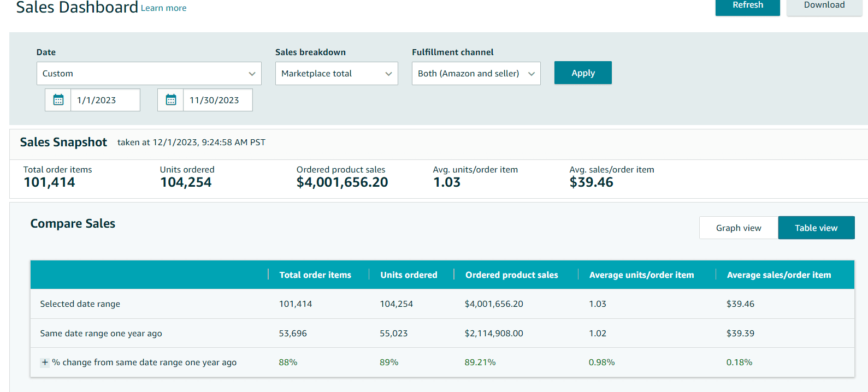Image resolution: width=868 pixels, height=392 pixels.
Task: Click the Refresh button
Action: click(x=748, y=7)
